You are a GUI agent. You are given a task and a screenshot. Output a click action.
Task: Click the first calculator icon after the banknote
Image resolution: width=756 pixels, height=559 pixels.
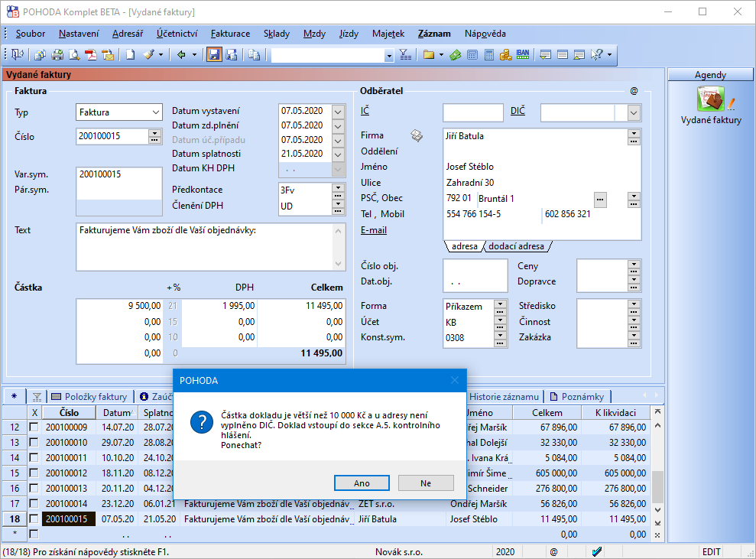[x=472, y=55]
